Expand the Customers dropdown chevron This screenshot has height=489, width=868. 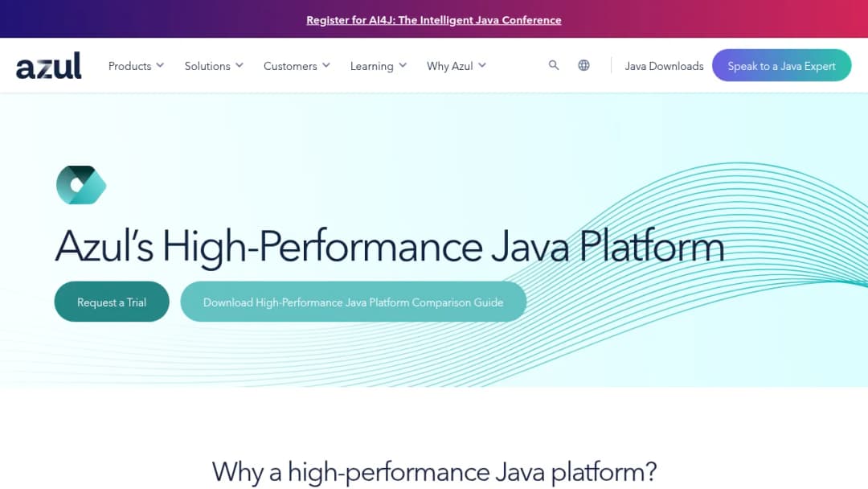(x=326, y=65)
